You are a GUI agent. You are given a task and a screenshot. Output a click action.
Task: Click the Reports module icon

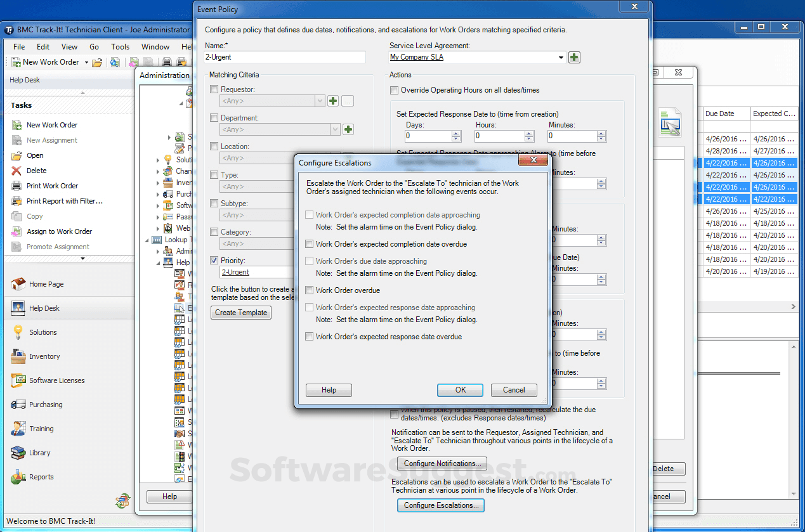pyautogui.click(x=18, y=477)
